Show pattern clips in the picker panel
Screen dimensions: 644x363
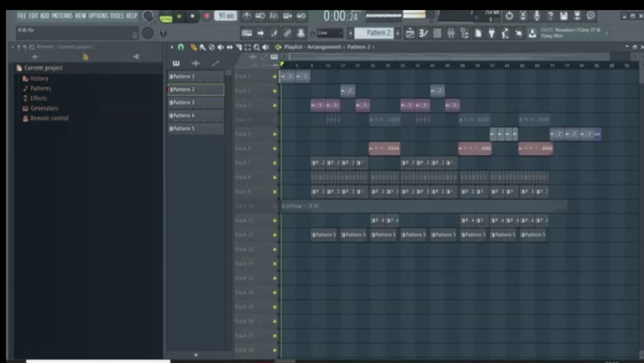(176, 63)
